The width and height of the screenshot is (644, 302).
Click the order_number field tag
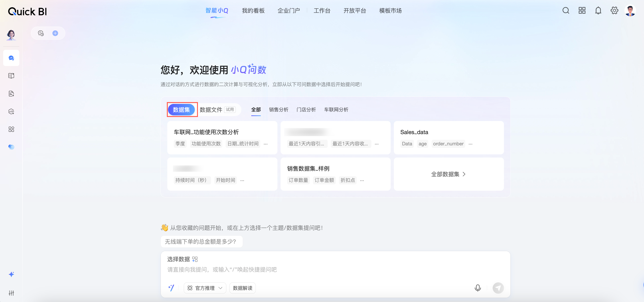click(x=448, y=144)
